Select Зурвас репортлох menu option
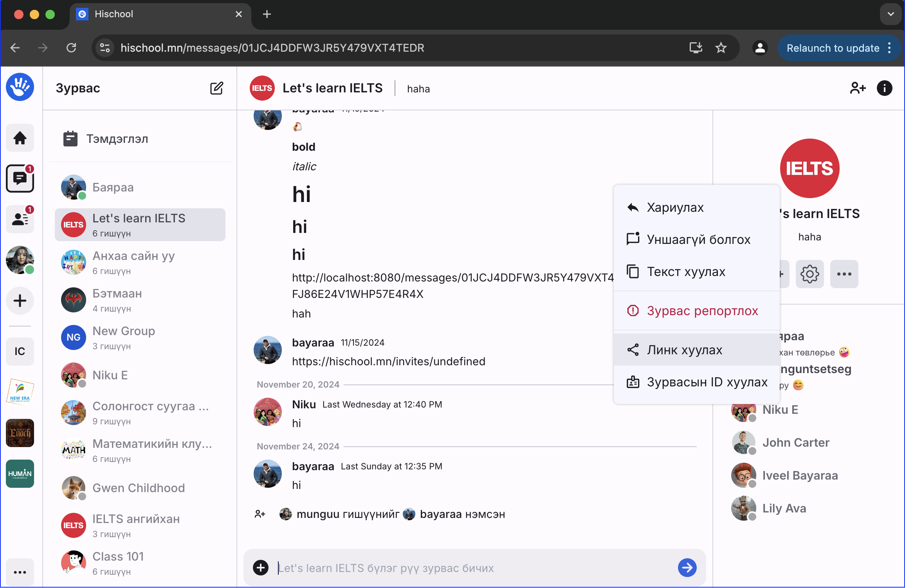The image size is (905, 588). [702, 311]
